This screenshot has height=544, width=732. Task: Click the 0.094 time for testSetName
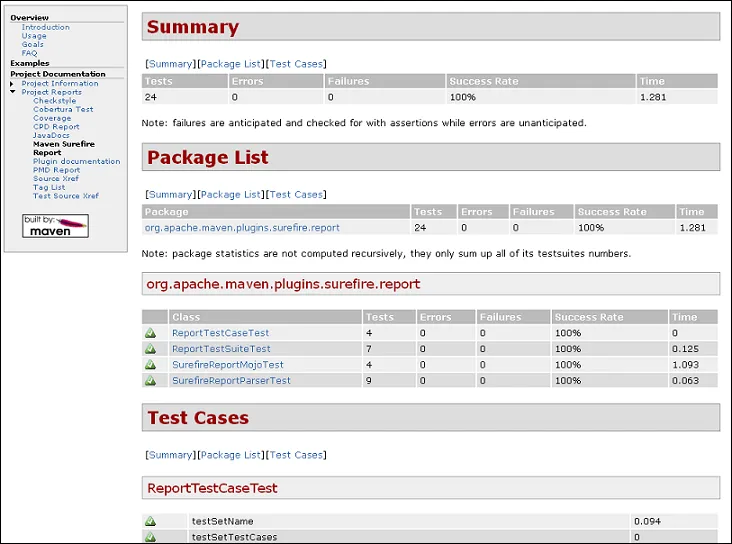(x=647, y=521)
